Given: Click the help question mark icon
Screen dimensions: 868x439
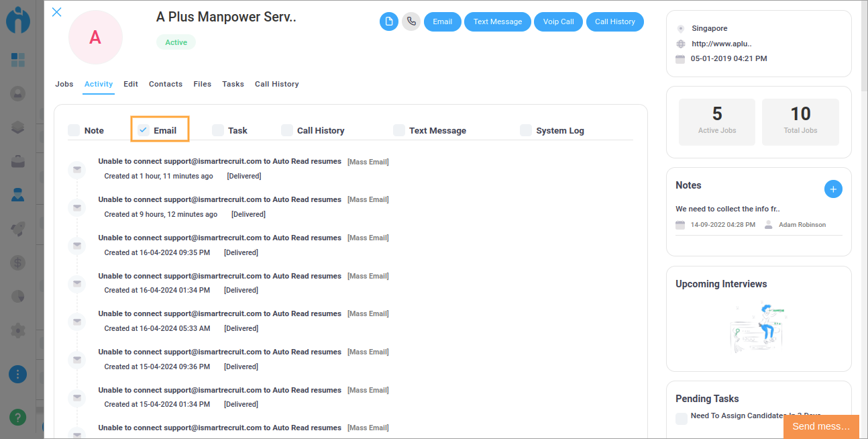Looking at the screenshot, I should pyautogui.click(x=18, y=417).
